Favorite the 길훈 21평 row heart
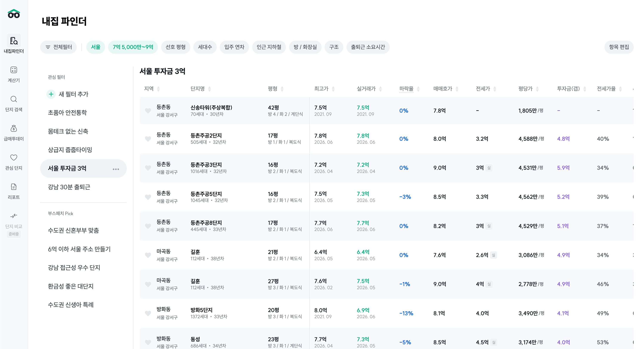This screenshot has width=644, height=349. tap(148, 255)
